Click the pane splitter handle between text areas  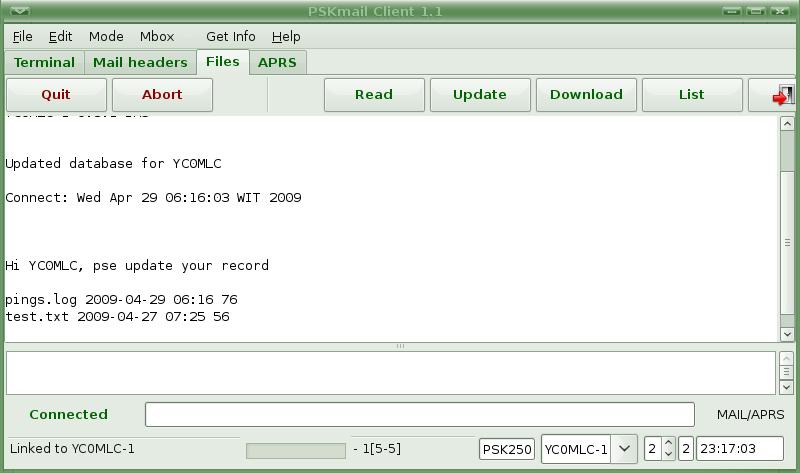(x=400, y=346)
